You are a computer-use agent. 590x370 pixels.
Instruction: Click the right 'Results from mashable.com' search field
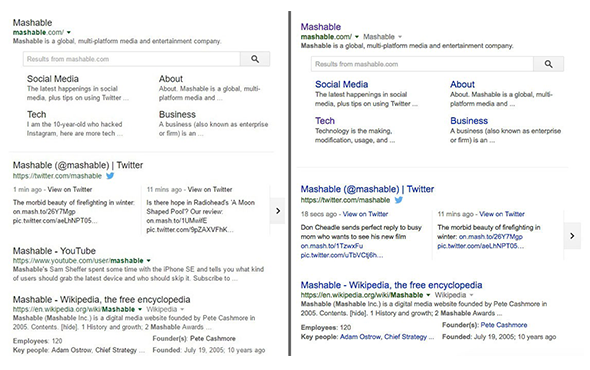(x=422, y=64)
